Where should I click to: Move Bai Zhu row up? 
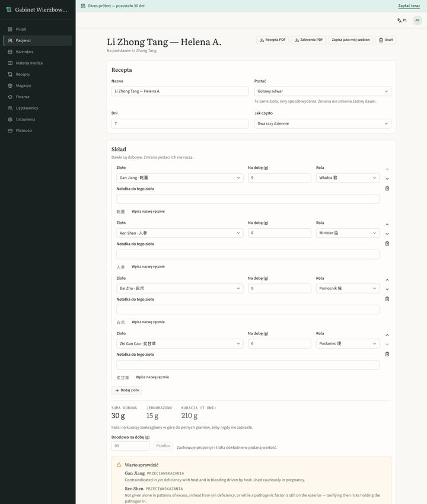(387, 280)
